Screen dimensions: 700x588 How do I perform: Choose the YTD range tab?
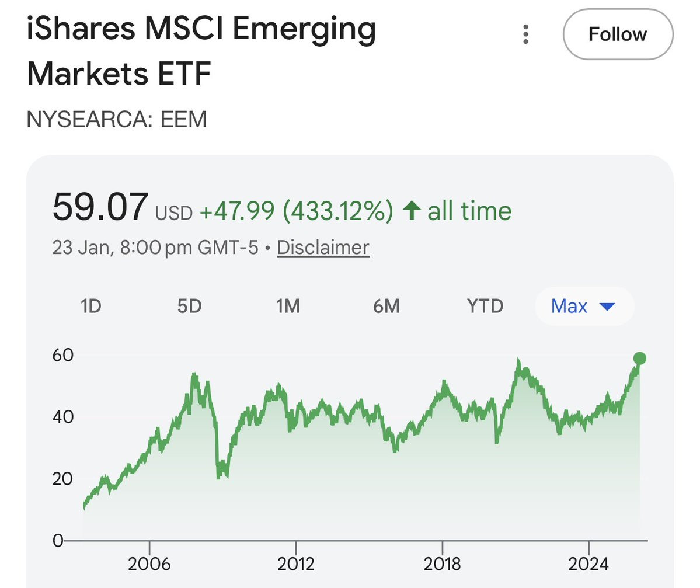(x=485, y=307)
